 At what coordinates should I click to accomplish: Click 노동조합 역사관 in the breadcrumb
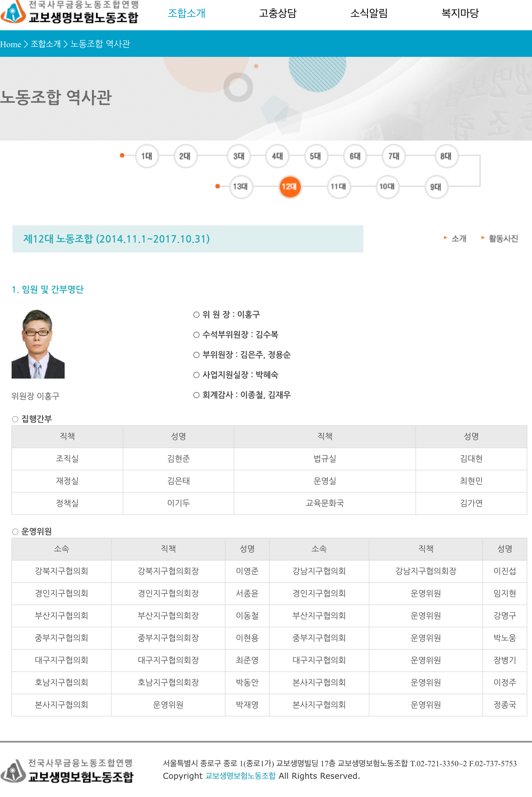click(x=100, y=44)
